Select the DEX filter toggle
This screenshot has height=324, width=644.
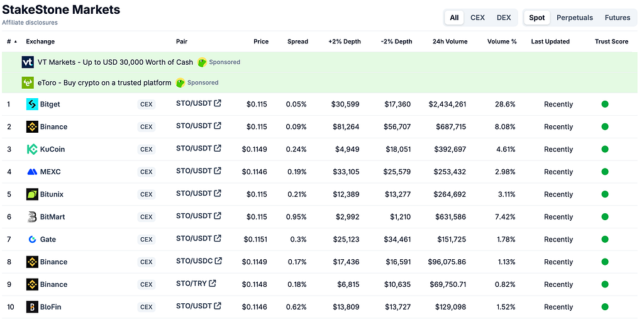(x=504, y=18)
